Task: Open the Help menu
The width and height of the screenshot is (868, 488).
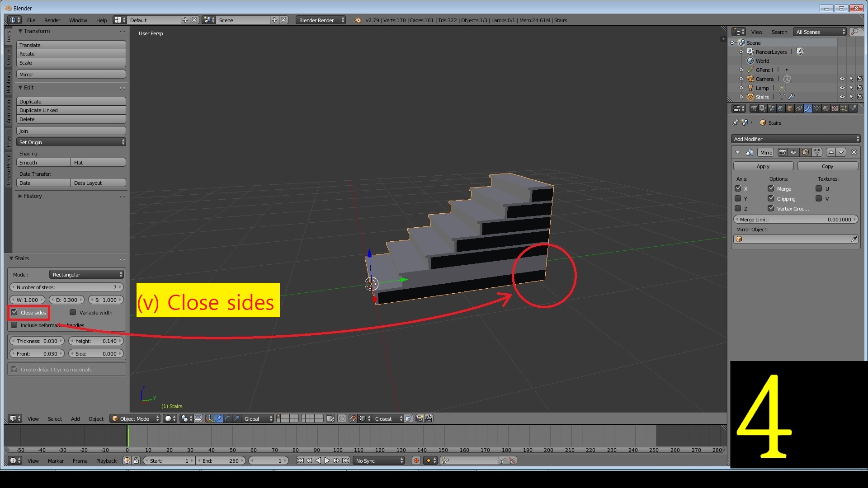Action: point(101,20)
